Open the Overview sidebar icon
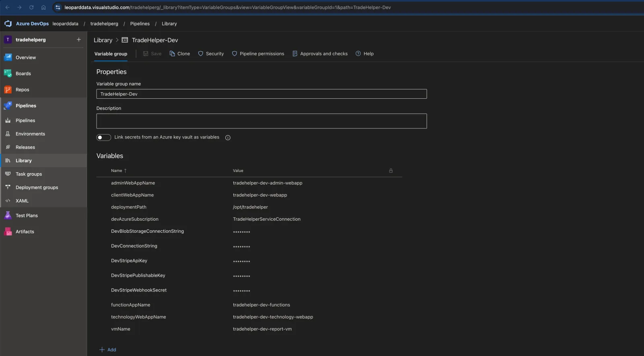This screenshot has width=644, height=356. tap(8, 58)
